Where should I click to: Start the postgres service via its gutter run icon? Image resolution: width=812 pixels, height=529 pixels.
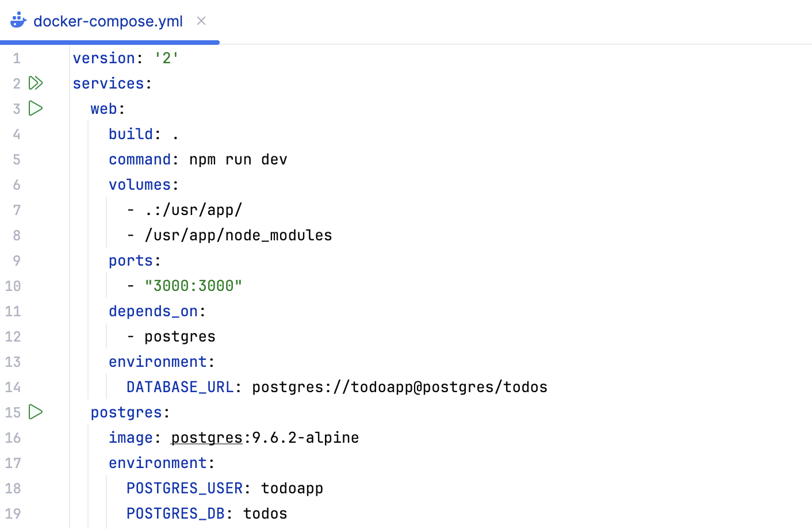[x=35, y=412]
